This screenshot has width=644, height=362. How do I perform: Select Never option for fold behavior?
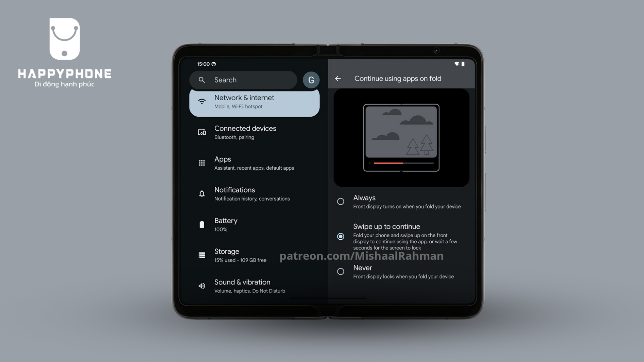340,271
